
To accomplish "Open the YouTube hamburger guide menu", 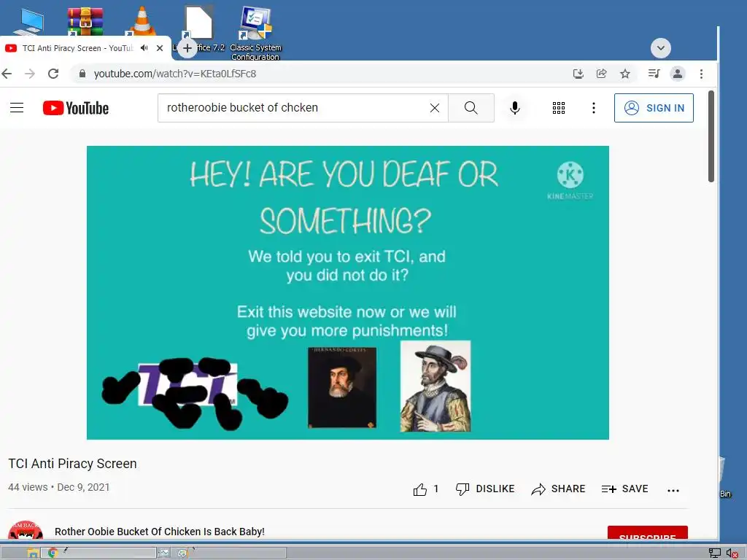I will [x=17, y=108].
